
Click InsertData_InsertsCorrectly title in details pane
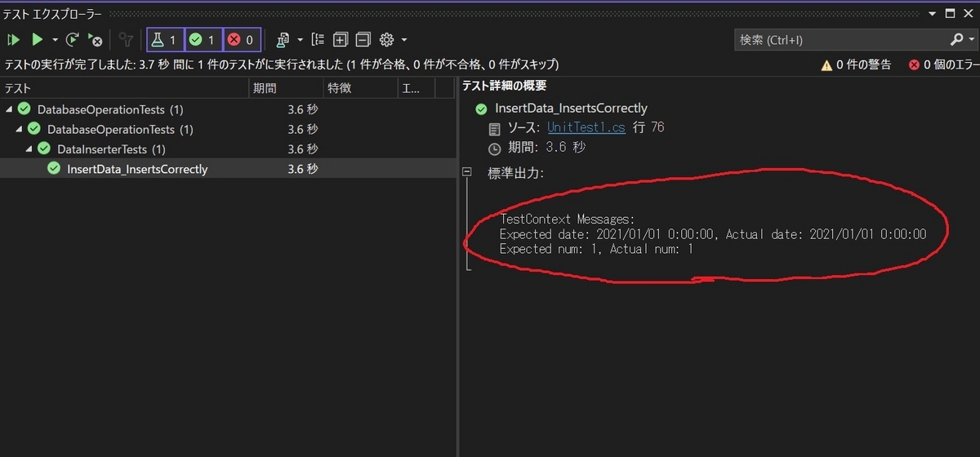point(571,109)
